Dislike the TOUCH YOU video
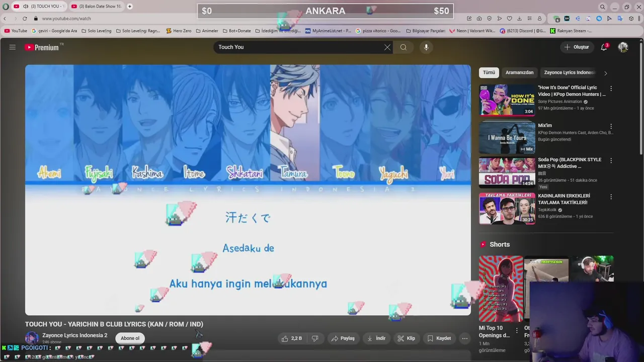Viewport: 644px width, 362px height. 315,338
